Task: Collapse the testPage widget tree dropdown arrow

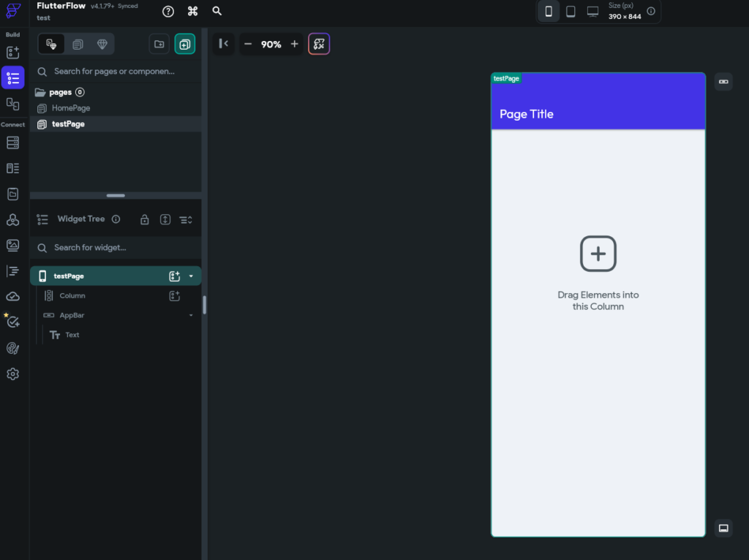Action: 191,276
